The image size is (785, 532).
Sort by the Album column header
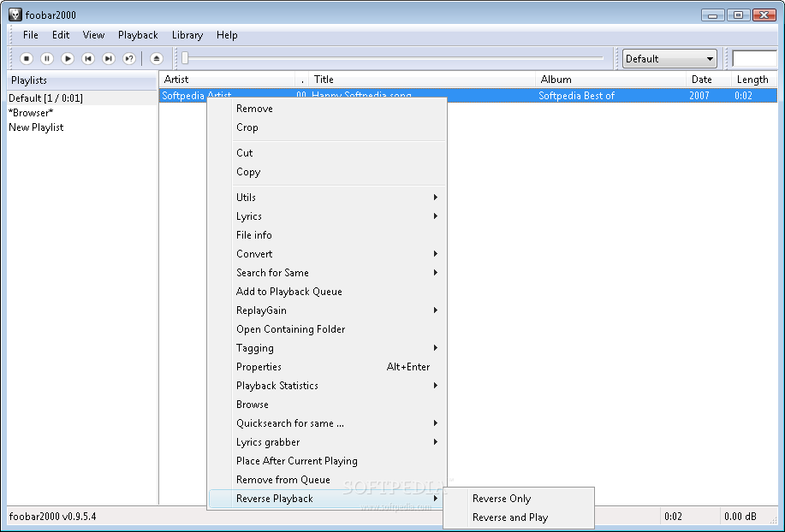(x=610, y=80)
